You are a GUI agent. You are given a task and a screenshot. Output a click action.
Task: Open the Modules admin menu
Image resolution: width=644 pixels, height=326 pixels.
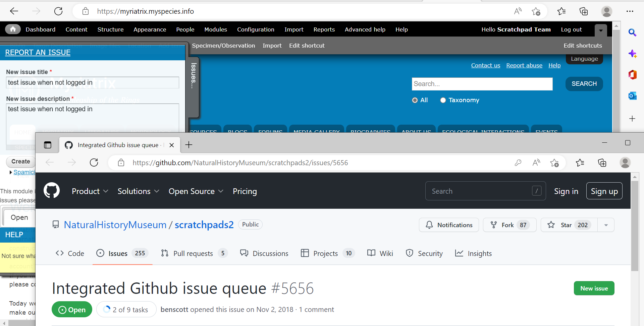click(216, 29)
